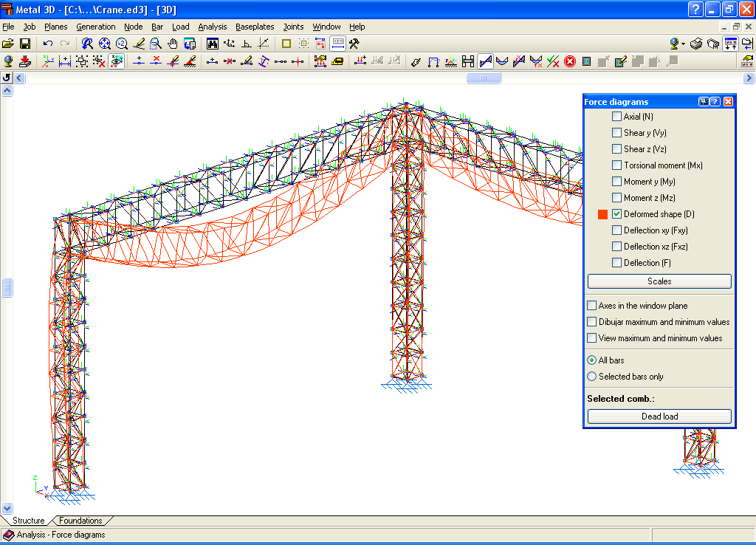Click the Dead load combination button
Screen dimensions: 756x545
pyautogui.click(x=659, y=417)
